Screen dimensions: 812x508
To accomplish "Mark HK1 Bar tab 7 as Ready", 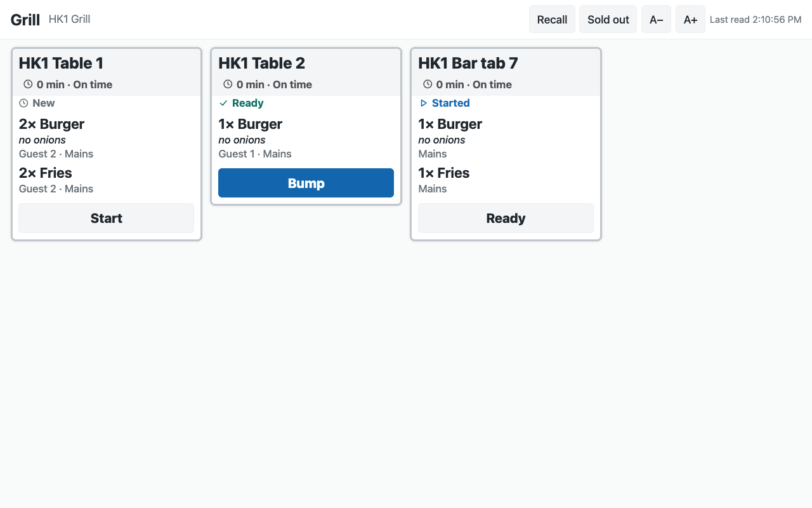I will tap(506, 218).
